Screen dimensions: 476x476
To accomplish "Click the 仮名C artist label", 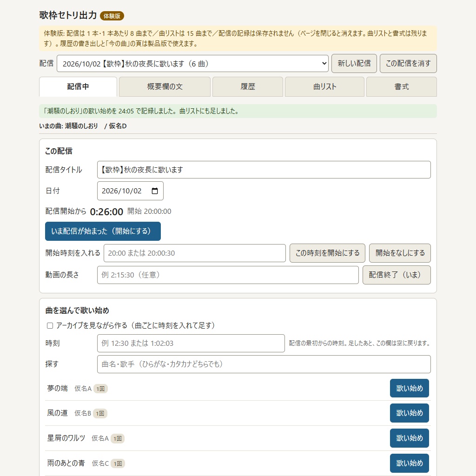I will point(100,463).
